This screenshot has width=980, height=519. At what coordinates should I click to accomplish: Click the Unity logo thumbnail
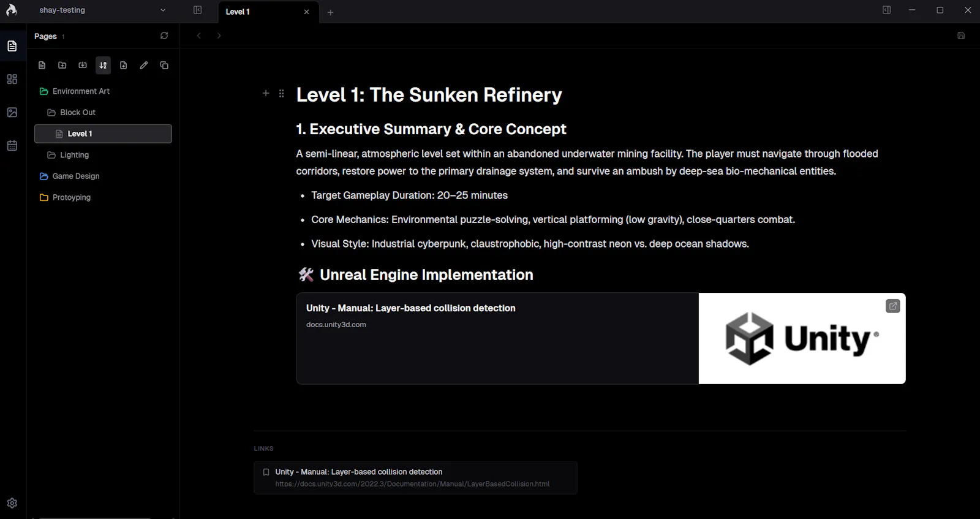(x=802, y=338)
